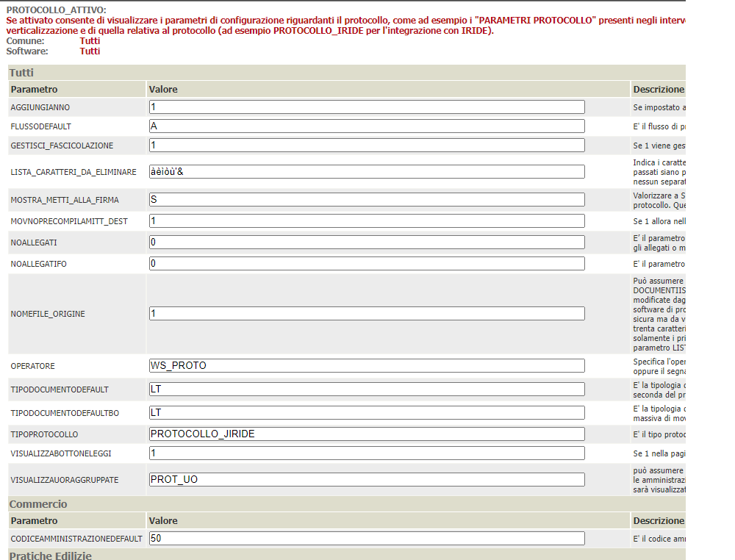Click the CODICEAMMINISTRAZIONEDEFAULT field containing 50

coord(366,539)
